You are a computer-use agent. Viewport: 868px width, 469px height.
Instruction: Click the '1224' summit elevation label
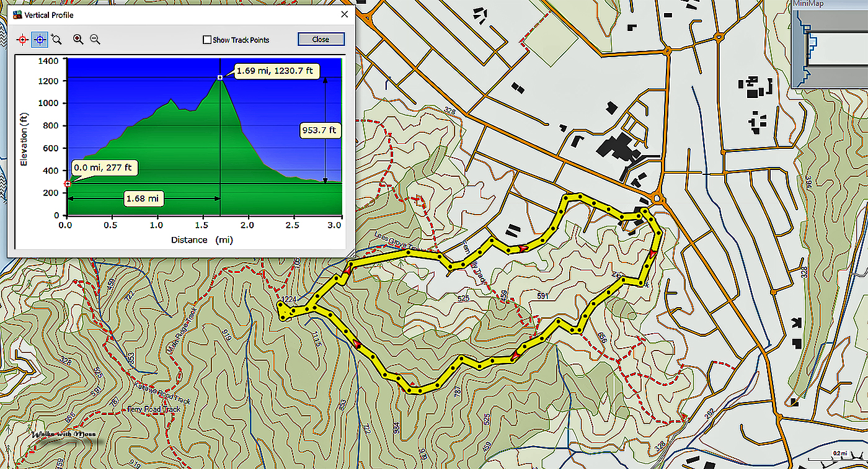pos(288,300)
